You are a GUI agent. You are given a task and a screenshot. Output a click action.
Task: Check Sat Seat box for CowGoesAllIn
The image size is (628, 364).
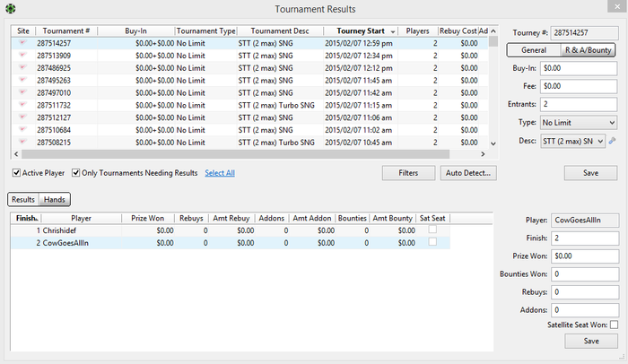[x=432, y=242]
